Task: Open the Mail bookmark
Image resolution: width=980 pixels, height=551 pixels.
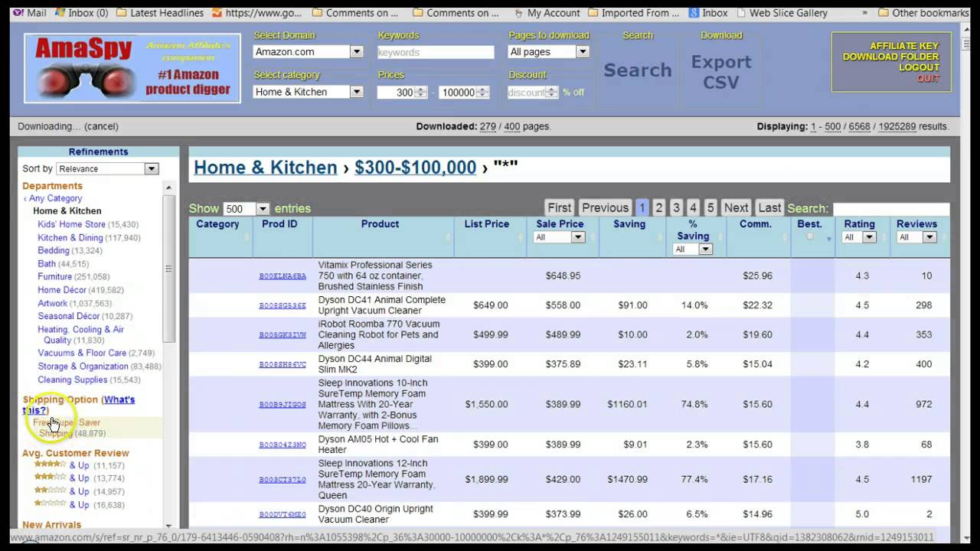Action: (30, 13)
